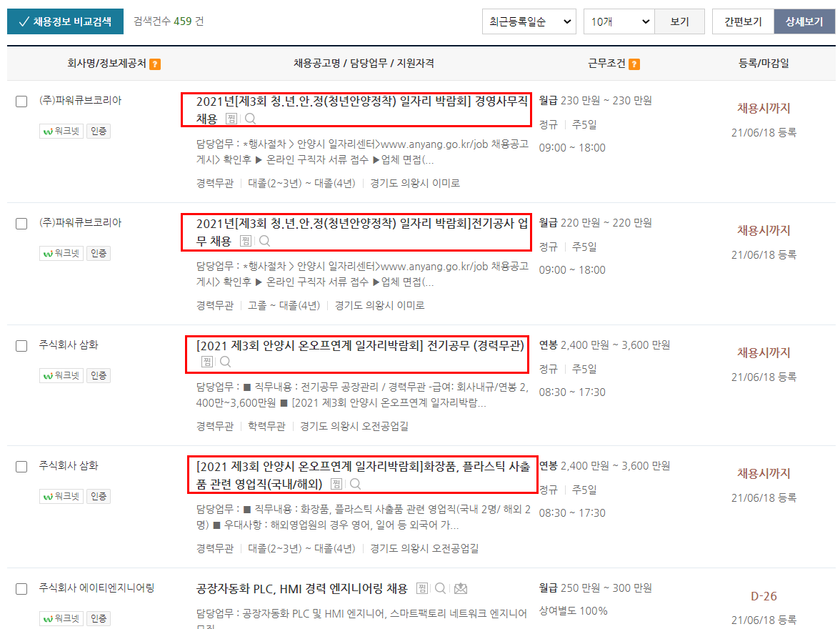Click the 등록/마감일 column header

tap(764, 64)
